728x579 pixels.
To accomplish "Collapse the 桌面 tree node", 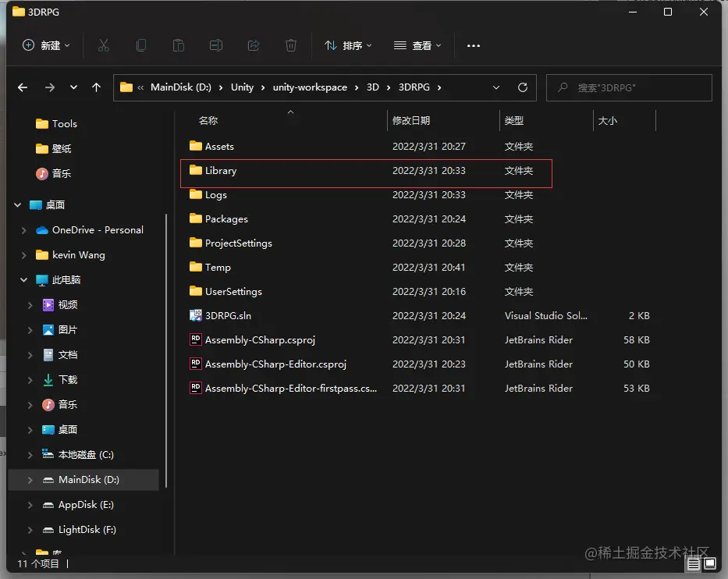I will click(18, 204).
